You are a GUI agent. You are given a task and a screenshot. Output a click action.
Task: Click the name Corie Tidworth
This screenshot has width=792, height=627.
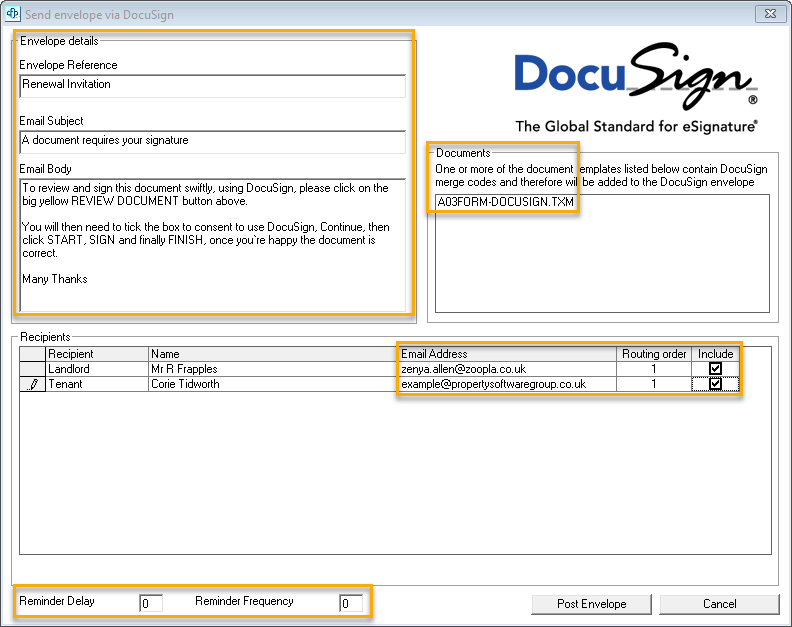185,384
